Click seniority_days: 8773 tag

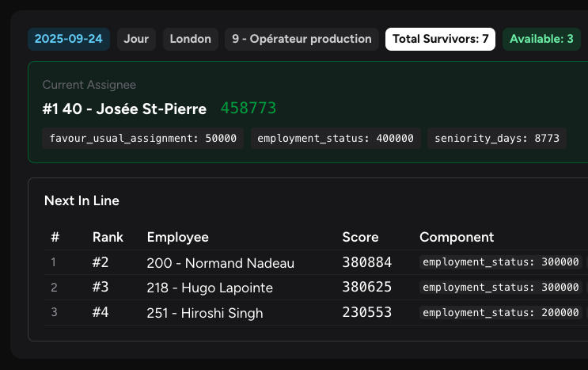click(497, 138)
